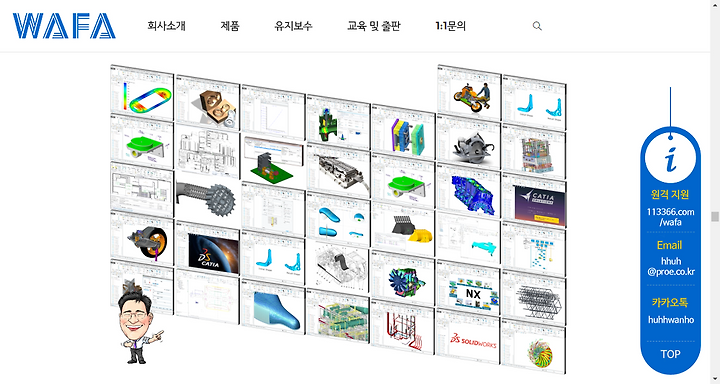Open the circular saw thumbnail
The height and width of the screenshot is (384, 720).
tap(468, 140)
